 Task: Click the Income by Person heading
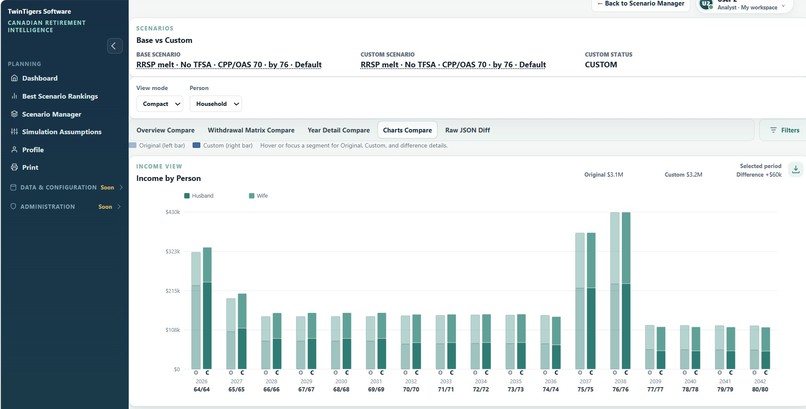(169, 178)
